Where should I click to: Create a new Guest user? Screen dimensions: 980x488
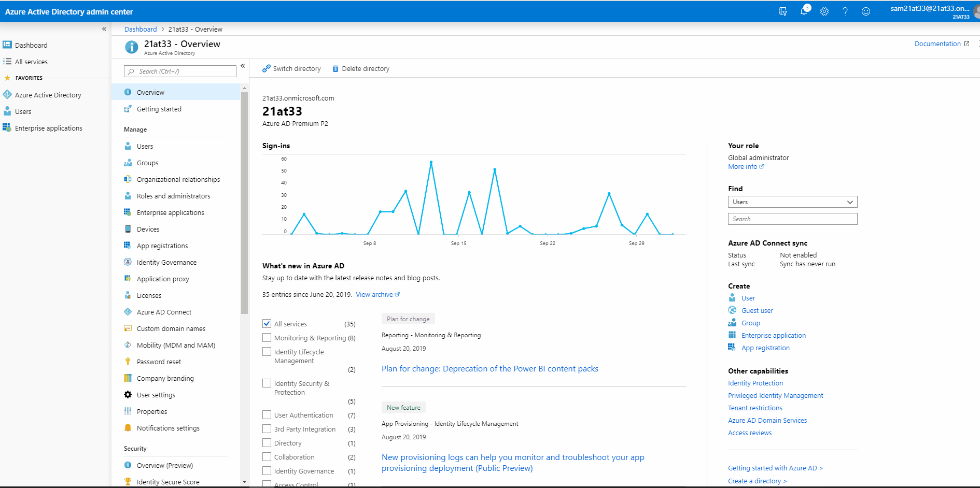757,310
